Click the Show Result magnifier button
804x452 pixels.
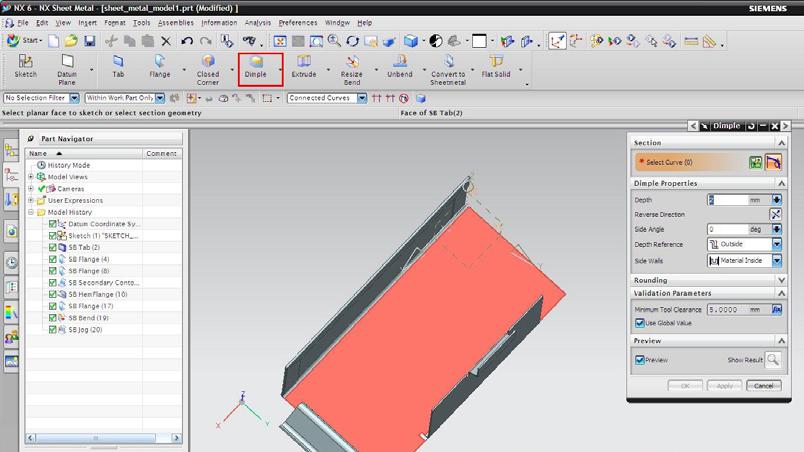pyautogui.click(x=773, y=360)
